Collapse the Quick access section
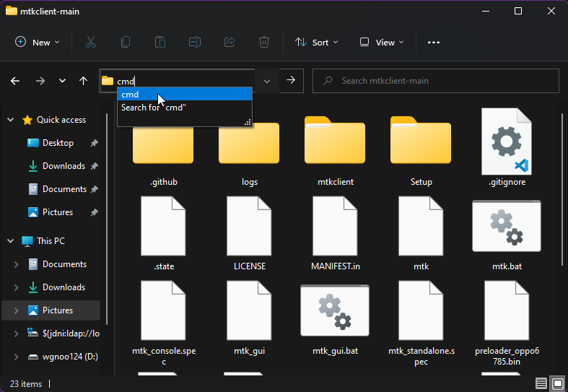Screen dimensions: 568x392 (11, 120)
